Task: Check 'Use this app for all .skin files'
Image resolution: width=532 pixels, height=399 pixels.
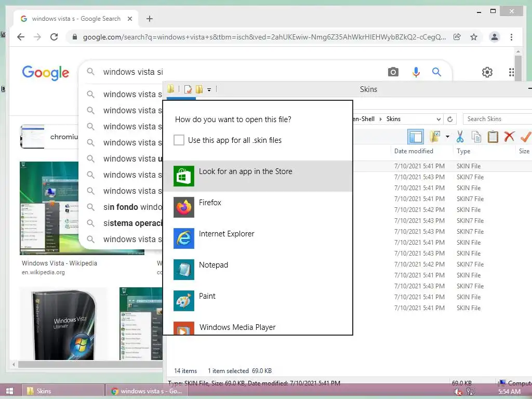Action: click(x=179, y=140)
